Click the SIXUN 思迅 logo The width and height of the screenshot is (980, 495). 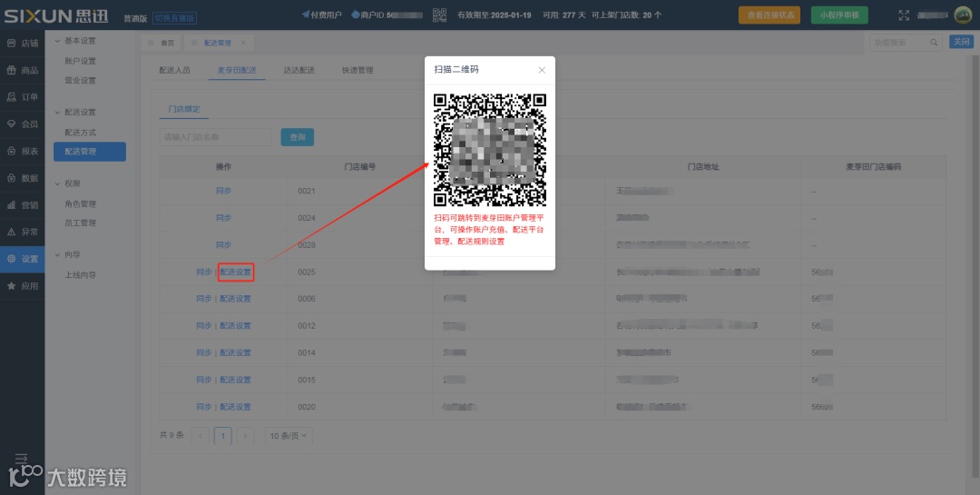click(56, 15)
